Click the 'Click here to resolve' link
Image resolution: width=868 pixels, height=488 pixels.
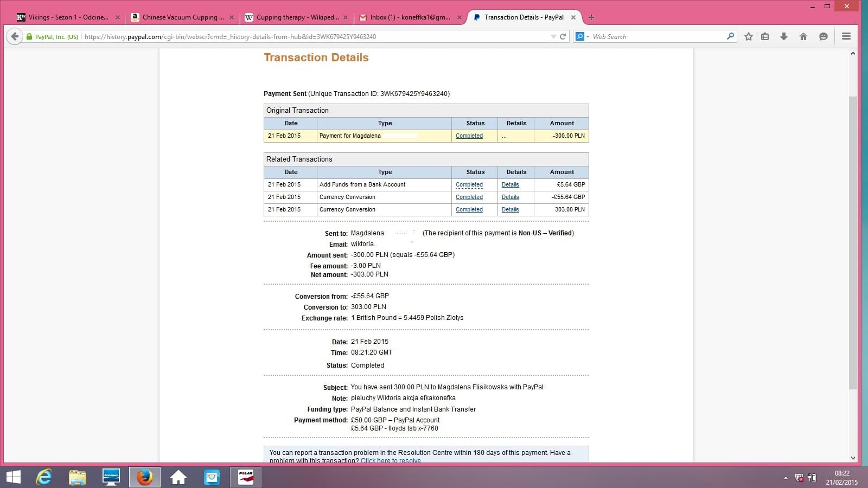(391, 460)
